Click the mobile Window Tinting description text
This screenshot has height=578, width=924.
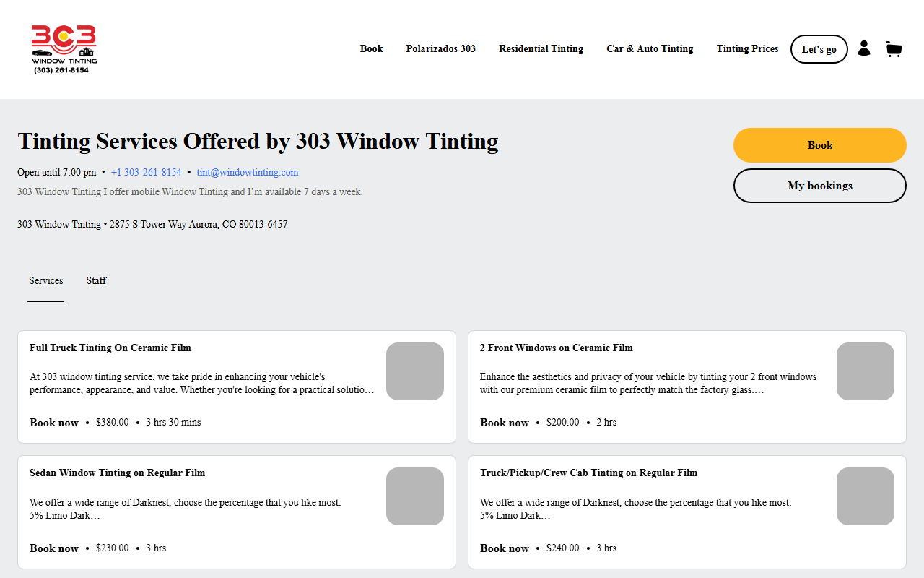pyautogui.click(x=190, y=192)
